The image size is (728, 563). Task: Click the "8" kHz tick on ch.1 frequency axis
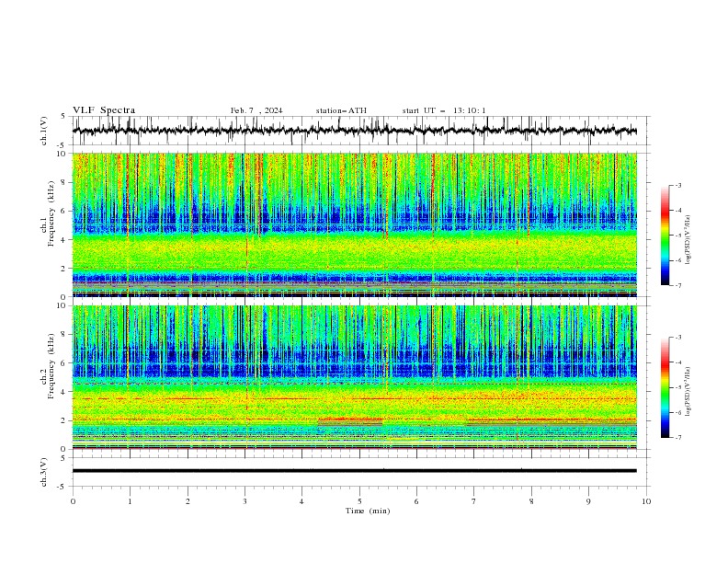[64, 182]
